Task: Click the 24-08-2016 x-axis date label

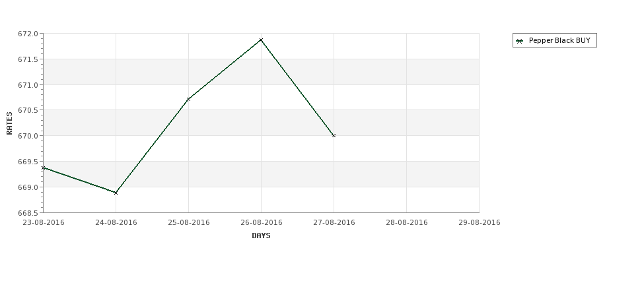Action: point(116,223)
